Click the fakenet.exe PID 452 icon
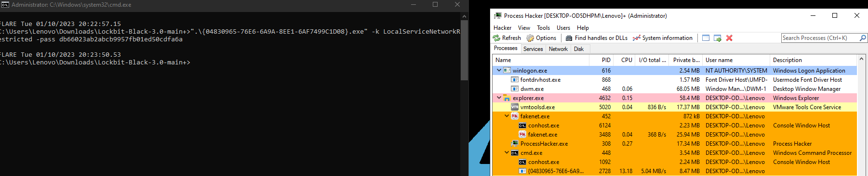868x176 pixels. click(515, 116)
